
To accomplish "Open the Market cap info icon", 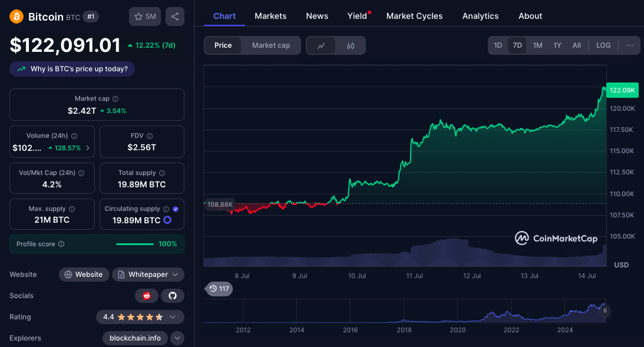I will coord(115,99).
